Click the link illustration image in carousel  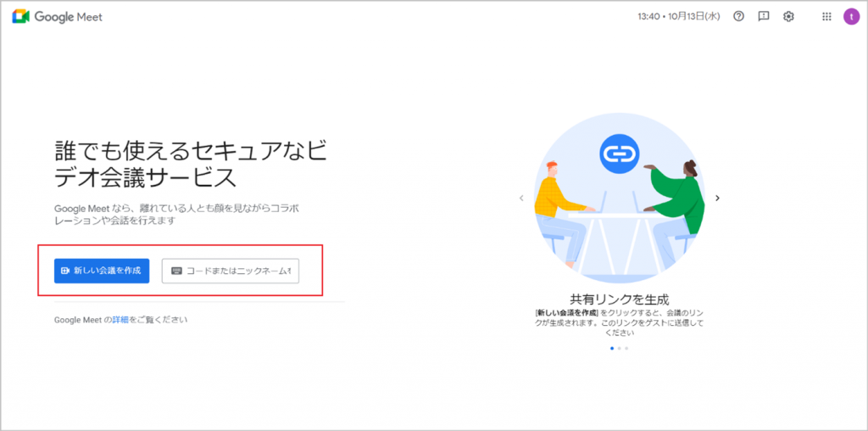[620, 199]
